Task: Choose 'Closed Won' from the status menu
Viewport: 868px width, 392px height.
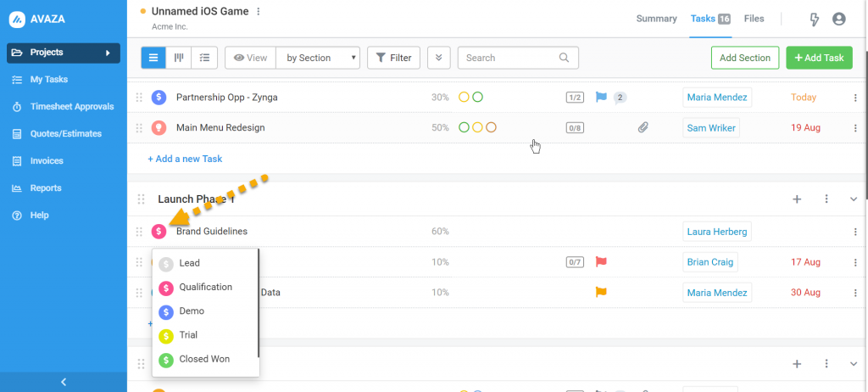Action: (203, 359)
